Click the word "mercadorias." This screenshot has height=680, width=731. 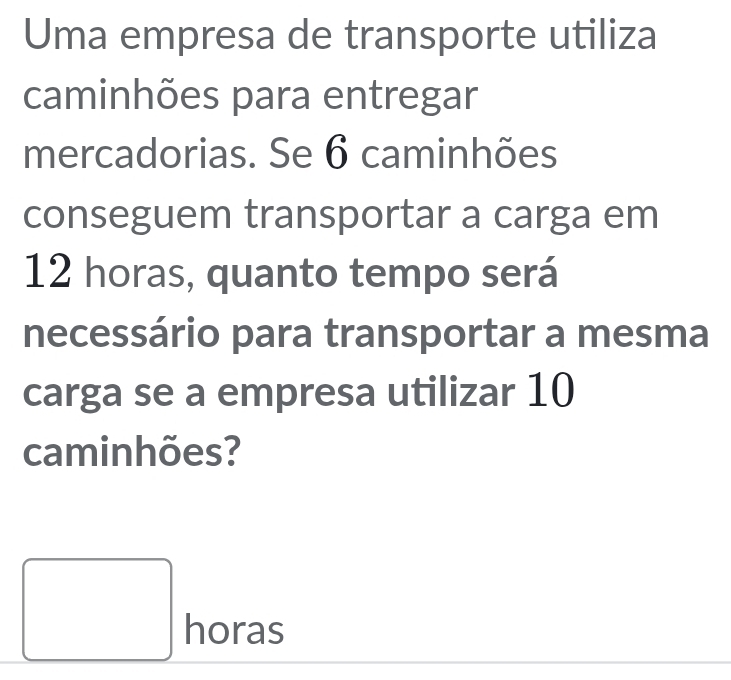[x=131, y=157]
